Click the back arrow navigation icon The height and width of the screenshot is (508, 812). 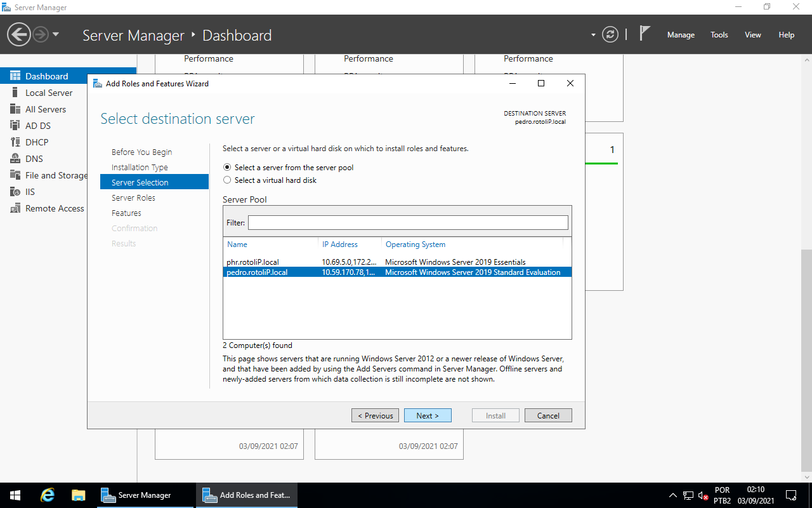point(19,34)
